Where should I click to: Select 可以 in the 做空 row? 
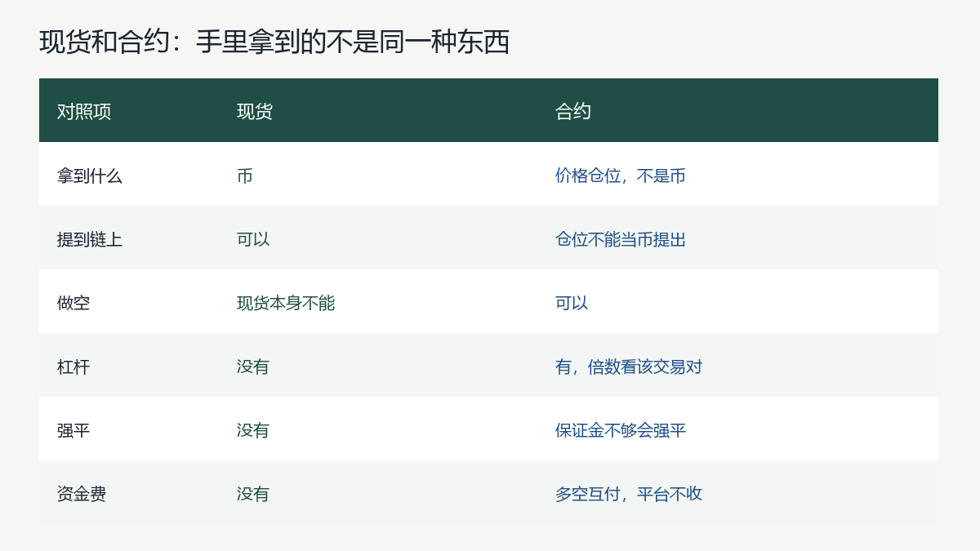click(572, 303)
